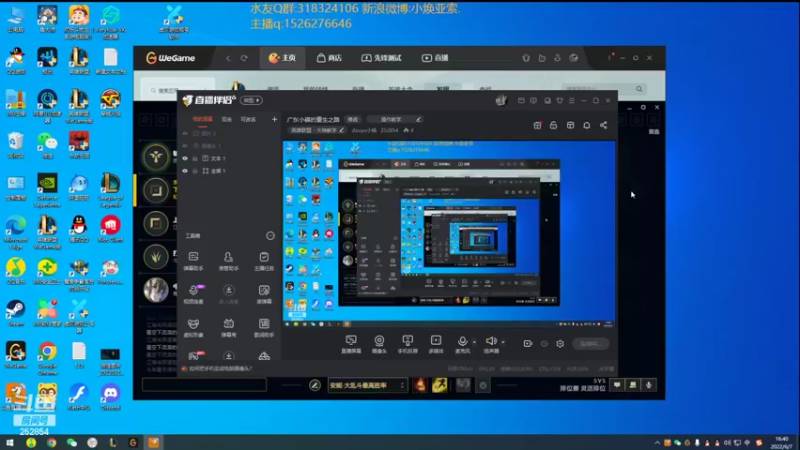This screenshot has height=450, width=800.
Task: Click the 扬声器 speaker icon
Action: (x=491, y=341)
